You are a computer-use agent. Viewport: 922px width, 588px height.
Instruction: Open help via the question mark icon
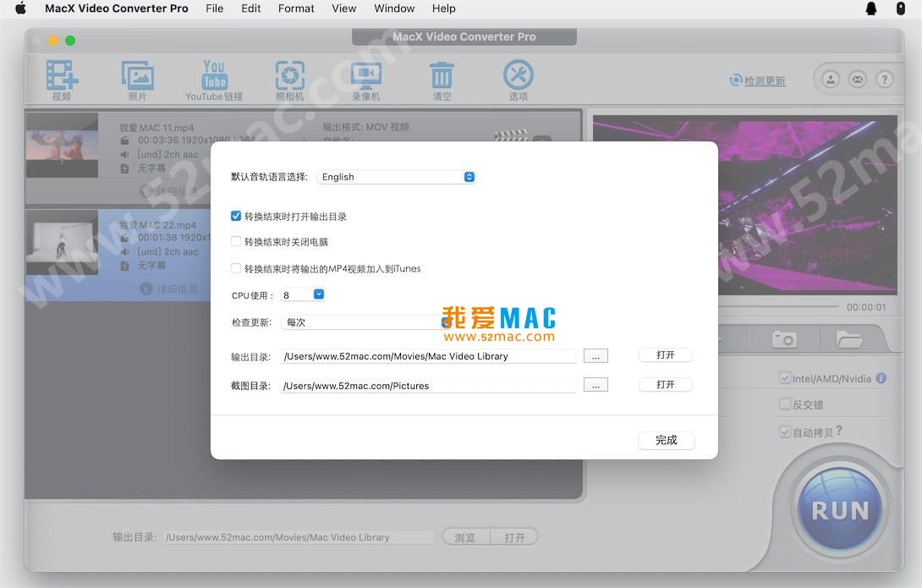[x=885, y=80]
